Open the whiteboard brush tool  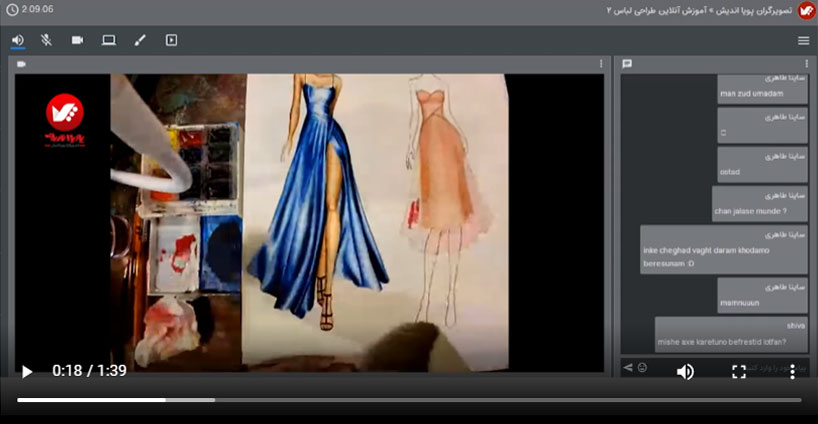coord(140,40)
